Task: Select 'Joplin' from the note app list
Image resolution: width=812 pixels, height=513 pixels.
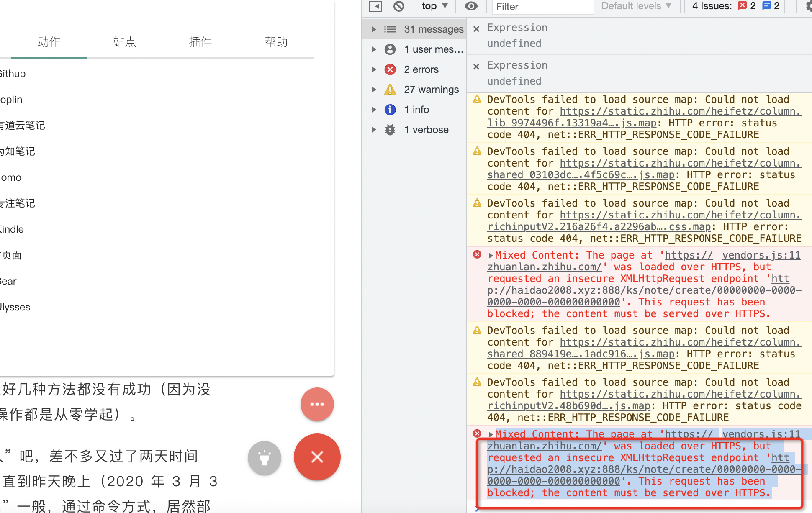Action: pos(11,99)
